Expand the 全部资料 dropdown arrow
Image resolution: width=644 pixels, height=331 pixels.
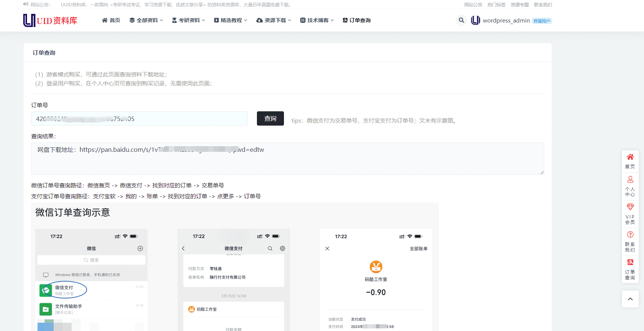161,20
